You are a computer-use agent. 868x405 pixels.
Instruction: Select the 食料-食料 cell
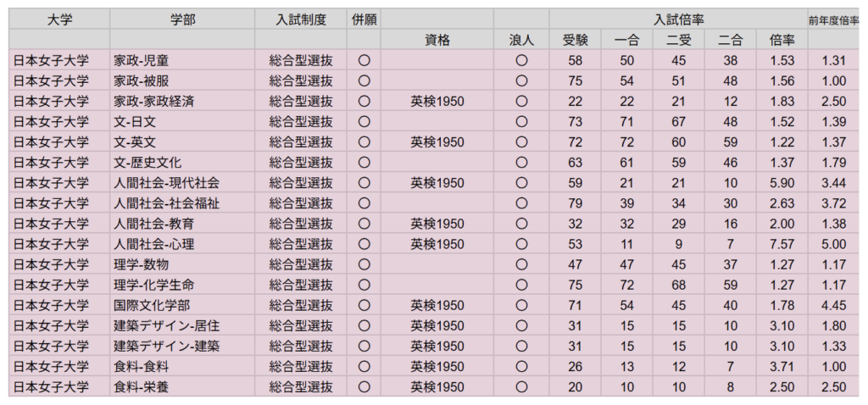click(x=182, y=366)
